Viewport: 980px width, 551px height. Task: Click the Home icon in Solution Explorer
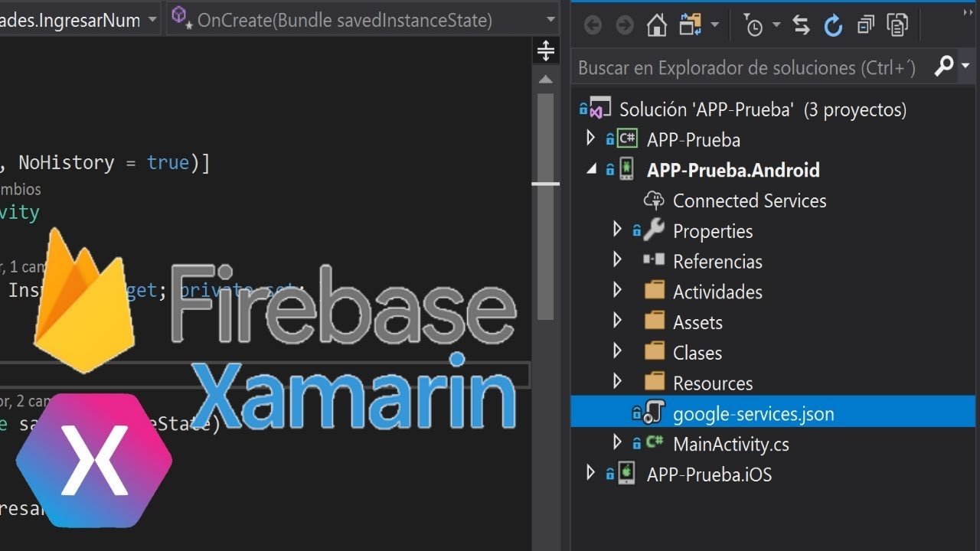(657, 25)
